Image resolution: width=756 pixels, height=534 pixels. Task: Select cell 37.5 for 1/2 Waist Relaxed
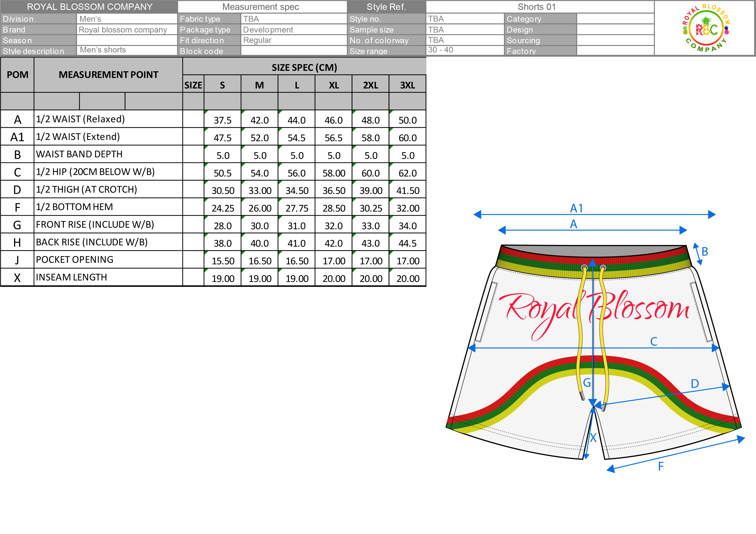click(223, 120)
